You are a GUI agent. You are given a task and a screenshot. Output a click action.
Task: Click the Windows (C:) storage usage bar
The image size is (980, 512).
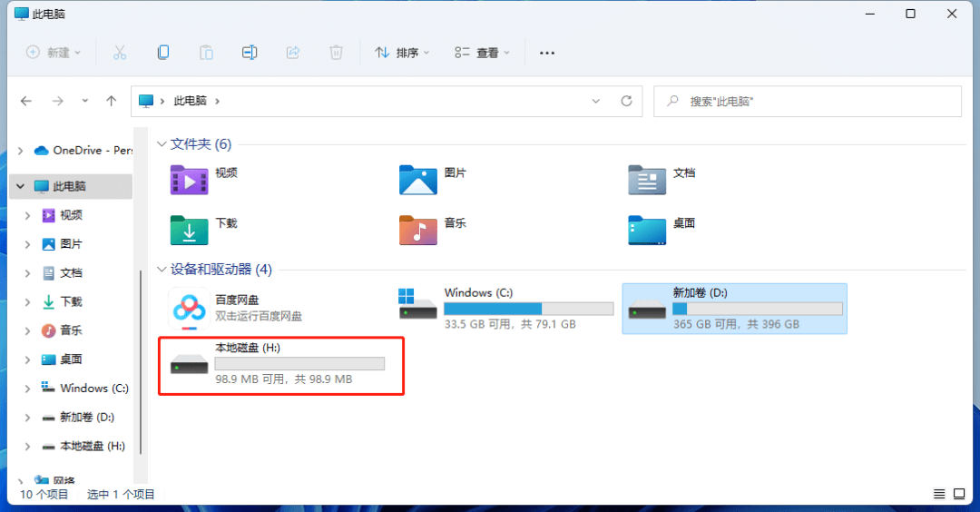[x=528, y=309]
